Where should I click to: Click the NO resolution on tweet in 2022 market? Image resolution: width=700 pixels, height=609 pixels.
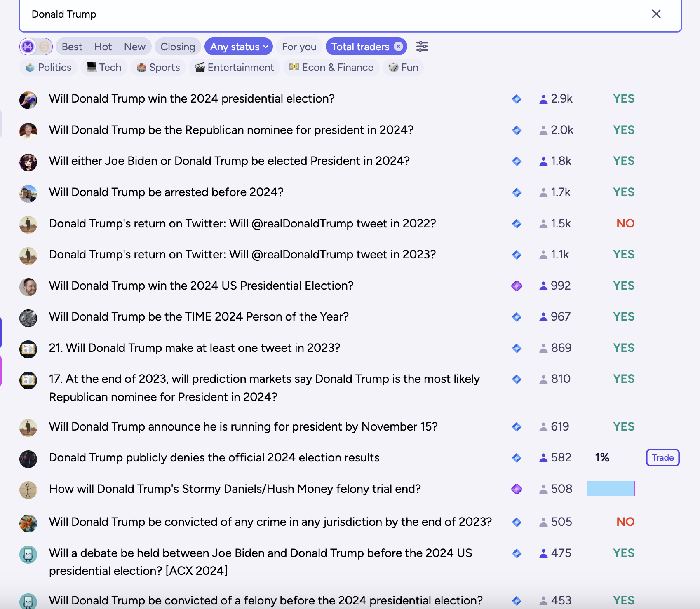coord(625,224)
